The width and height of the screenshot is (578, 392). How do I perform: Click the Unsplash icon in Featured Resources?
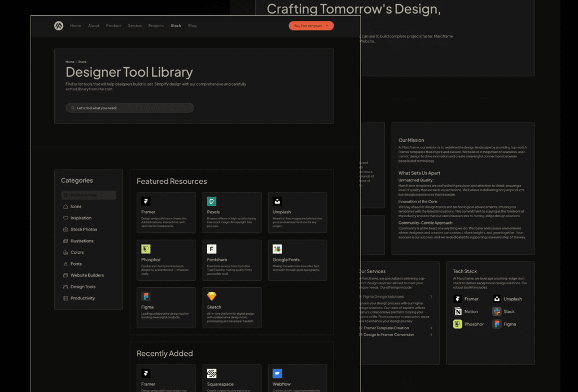[277, 201]
